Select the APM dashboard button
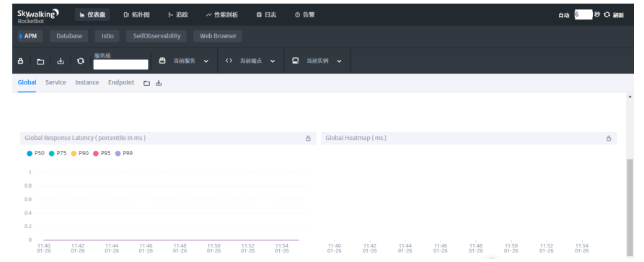This screenshot has width=644, height=262. pyautogui.click(x=30, y=36)
